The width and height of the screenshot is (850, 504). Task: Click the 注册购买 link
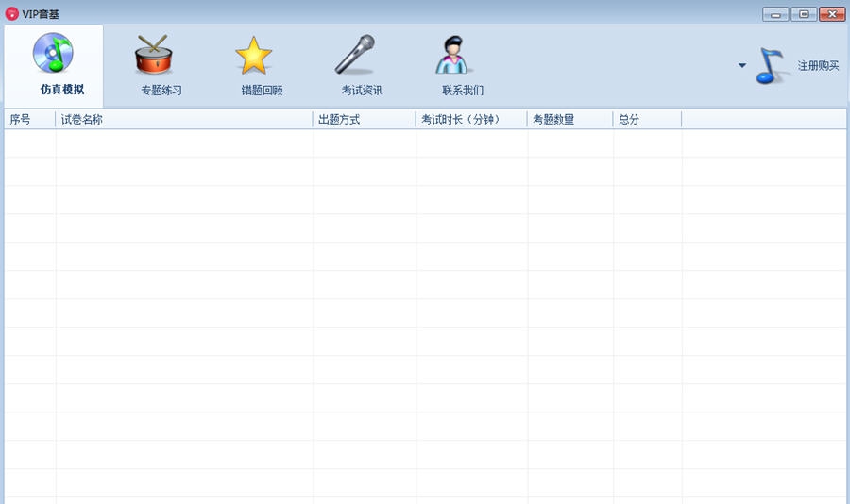pos(818,65)
